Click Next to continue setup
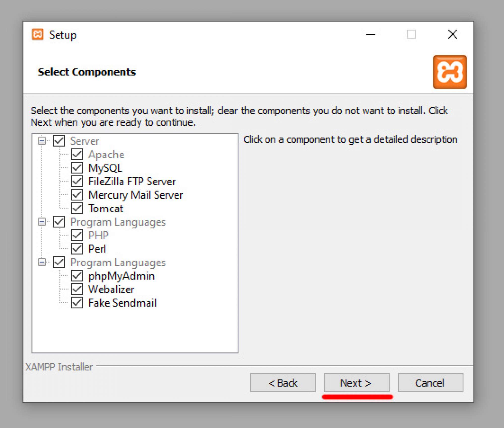The image size is (504, 428). pyautogui.click(x=356, y=383)
